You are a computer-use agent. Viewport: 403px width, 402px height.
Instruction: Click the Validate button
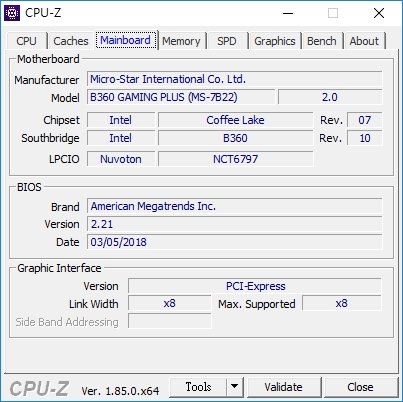click(x=284, y=387)
